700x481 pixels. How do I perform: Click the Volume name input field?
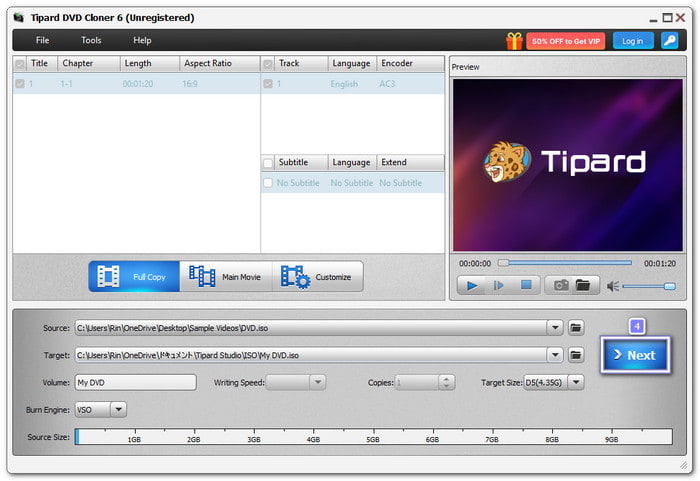pos(135,382)
